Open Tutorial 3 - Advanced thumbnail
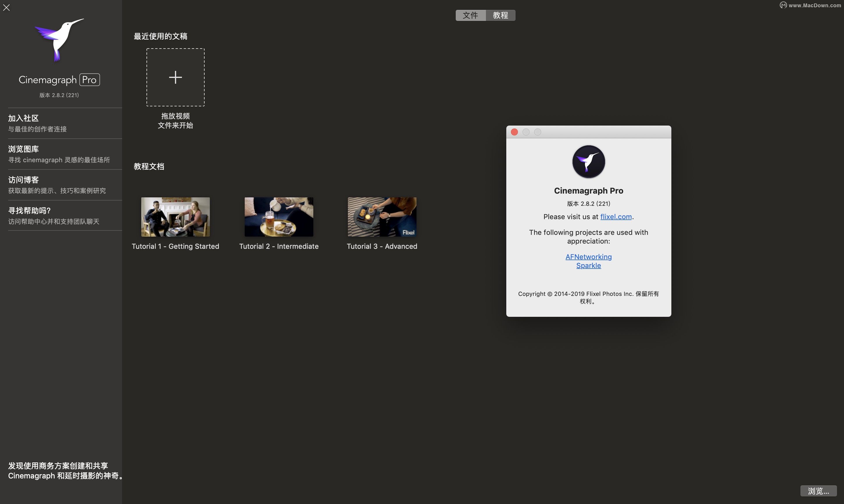Viewport: 844px width, 504px height. [x=382, y=217]
